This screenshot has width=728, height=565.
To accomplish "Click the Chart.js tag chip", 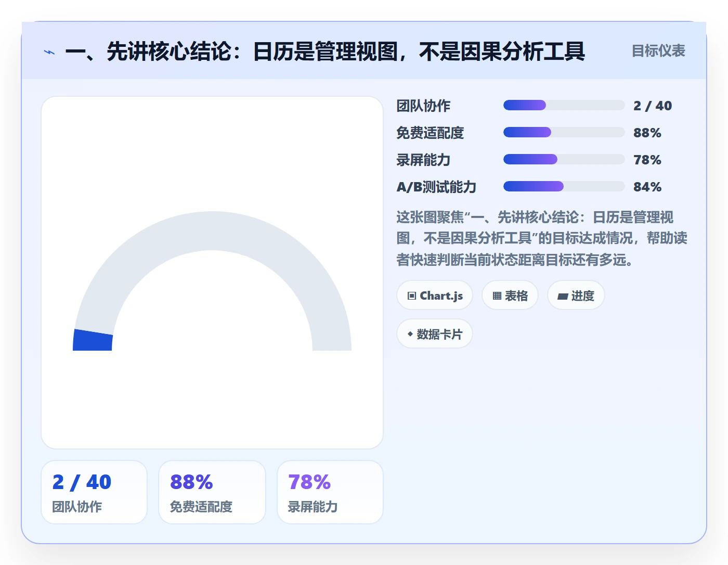I will [x=435, y=296].
